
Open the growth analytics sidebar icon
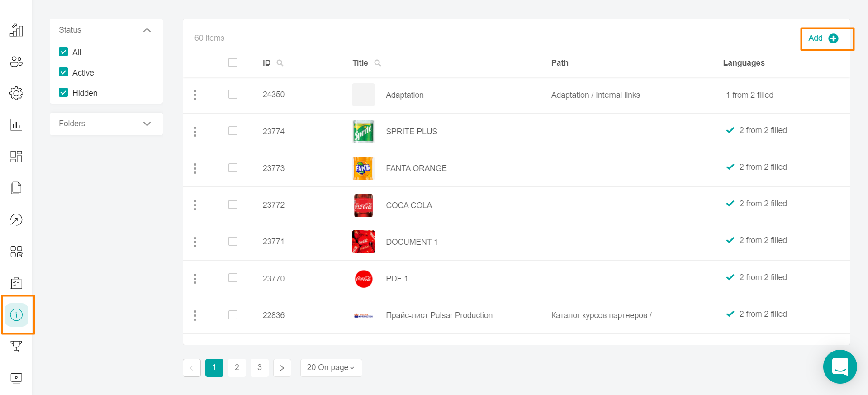16,30
